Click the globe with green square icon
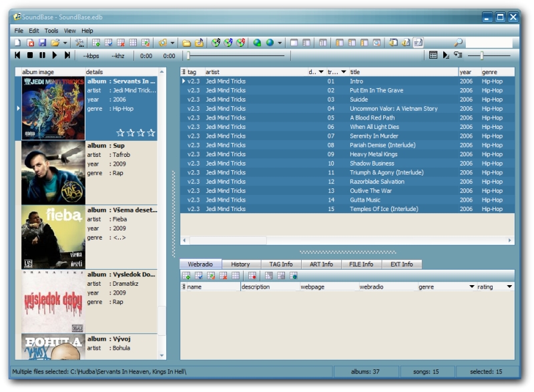The height and width of the screenshot is (392, 534). [x=257, y=43]
